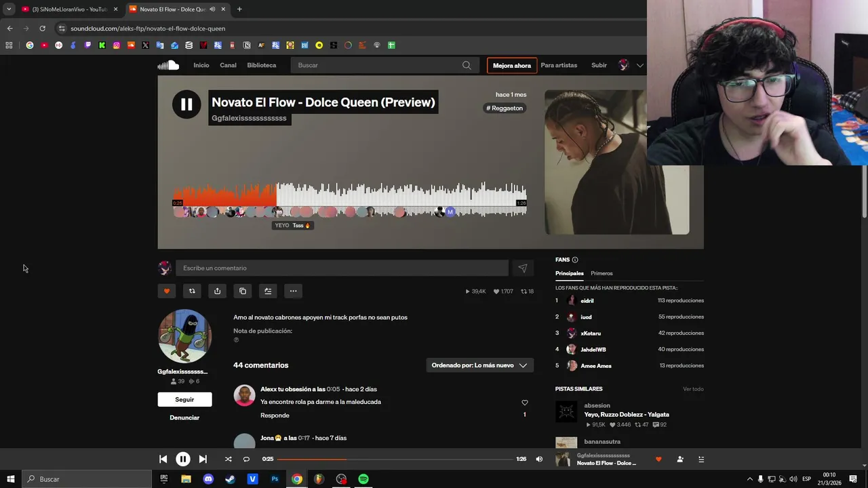Click Subir in the header

coord(599,65)
